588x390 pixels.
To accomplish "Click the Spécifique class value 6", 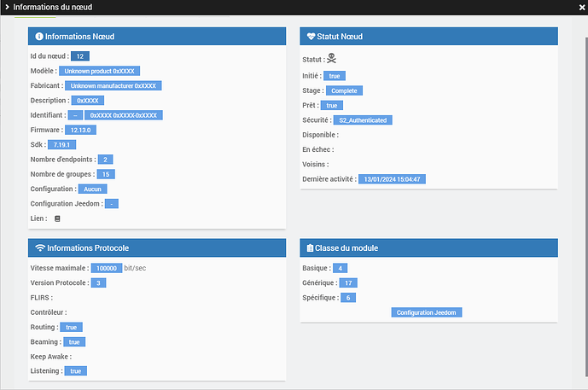I will pos(348,298).
